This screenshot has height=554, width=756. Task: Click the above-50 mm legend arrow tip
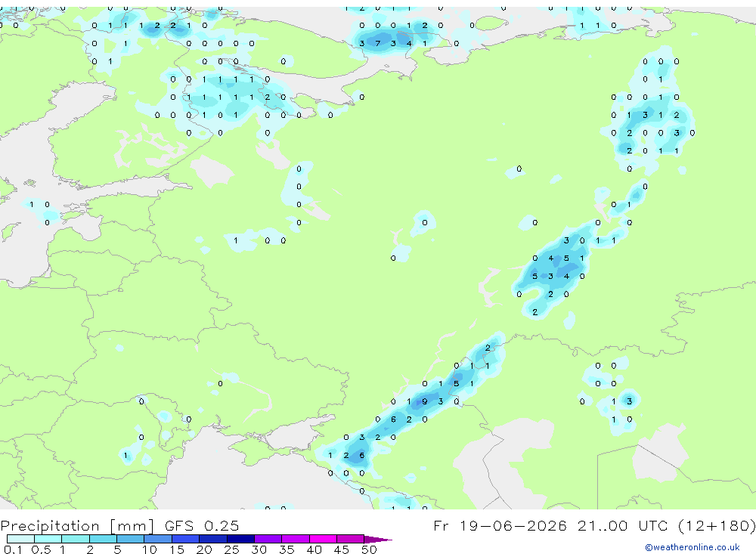tap(379, 539)
